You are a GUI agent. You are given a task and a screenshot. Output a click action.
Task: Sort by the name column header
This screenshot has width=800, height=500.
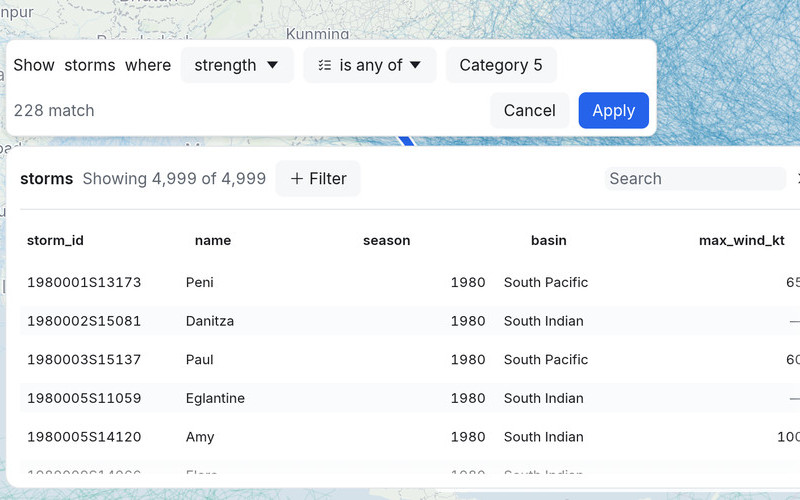pyautogui.click(x=213, y=240)
